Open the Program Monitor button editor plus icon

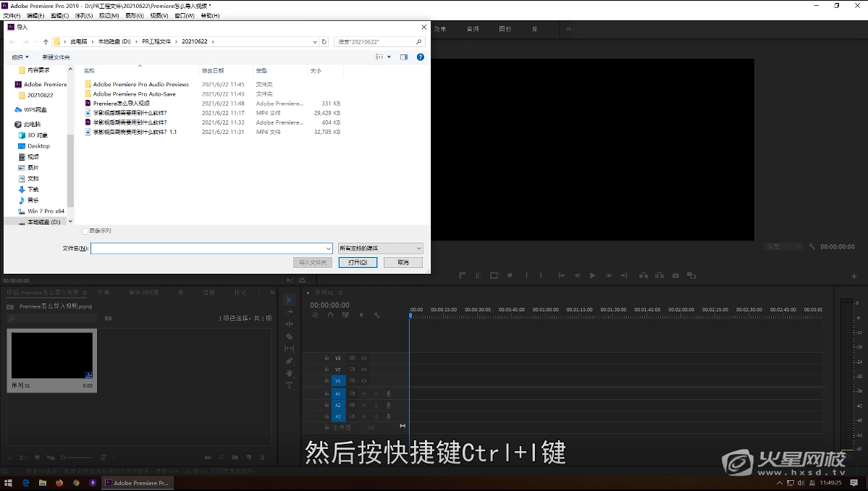pos(854,276)
